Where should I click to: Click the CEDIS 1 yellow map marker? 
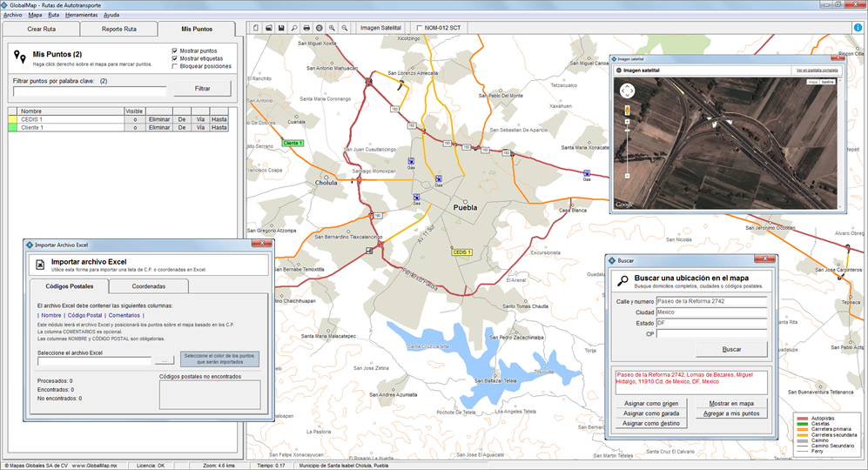461,252
